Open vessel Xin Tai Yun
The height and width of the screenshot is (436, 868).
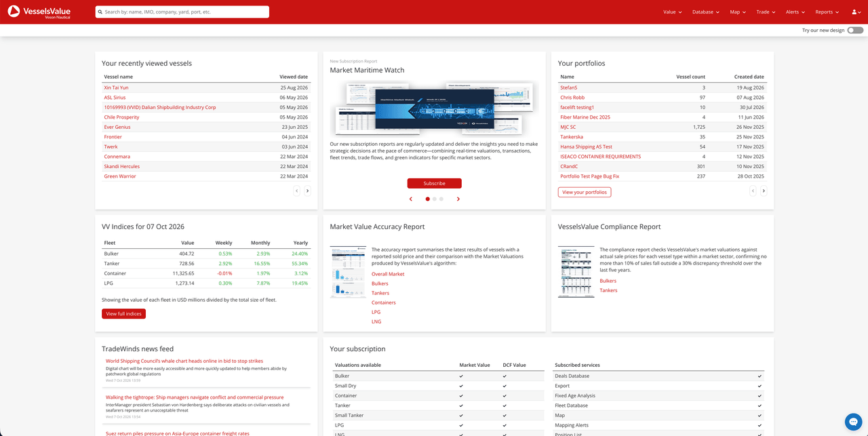tap(116, 87)
